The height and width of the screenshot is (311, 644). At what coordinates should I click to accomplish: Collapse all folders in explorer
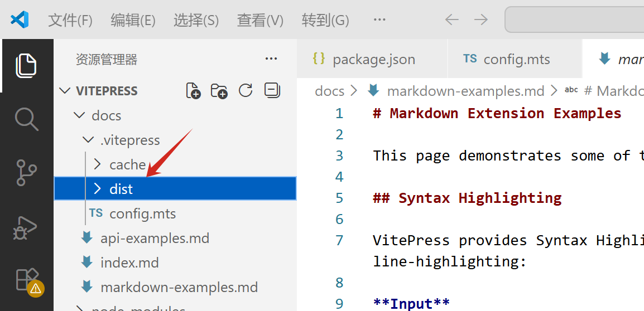point(272,91)
